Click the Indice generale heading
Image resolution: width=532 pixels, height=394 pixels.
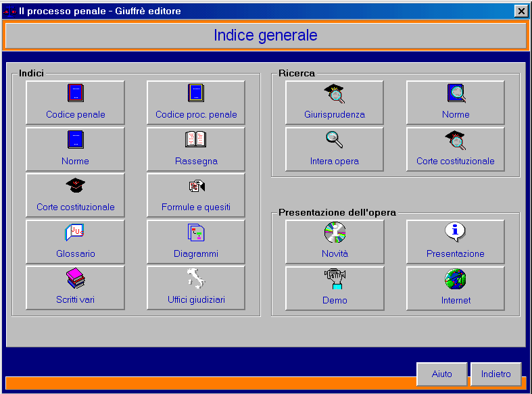[265, 35]
